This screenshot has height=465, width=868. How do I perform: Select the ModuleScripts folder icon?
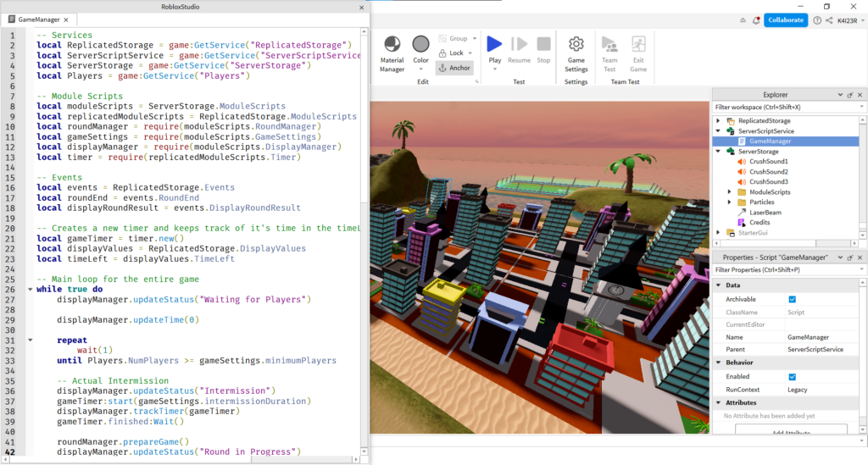point(742,192)
